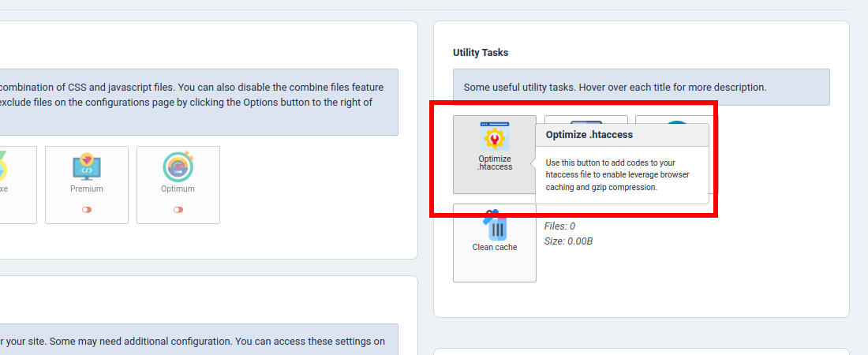The width and height of the screenshot is (868, 355).
Task: Click the Optimize .htaccess utility button
Action: pos(494,155)
